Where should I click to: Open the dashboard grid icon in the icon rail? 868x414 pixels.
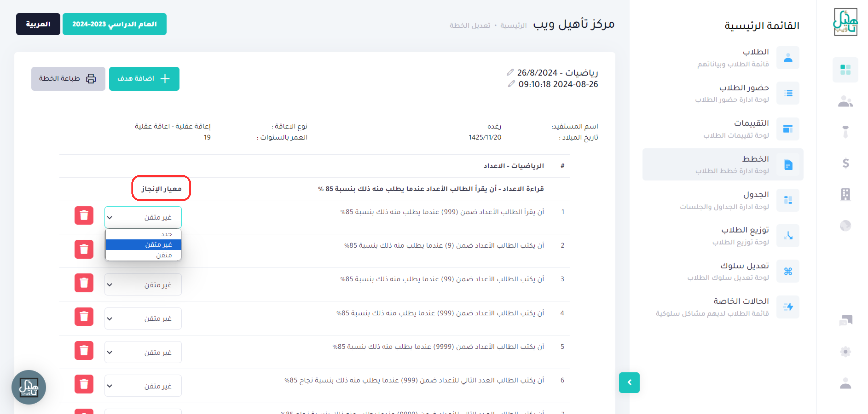(x=845, y=70)
